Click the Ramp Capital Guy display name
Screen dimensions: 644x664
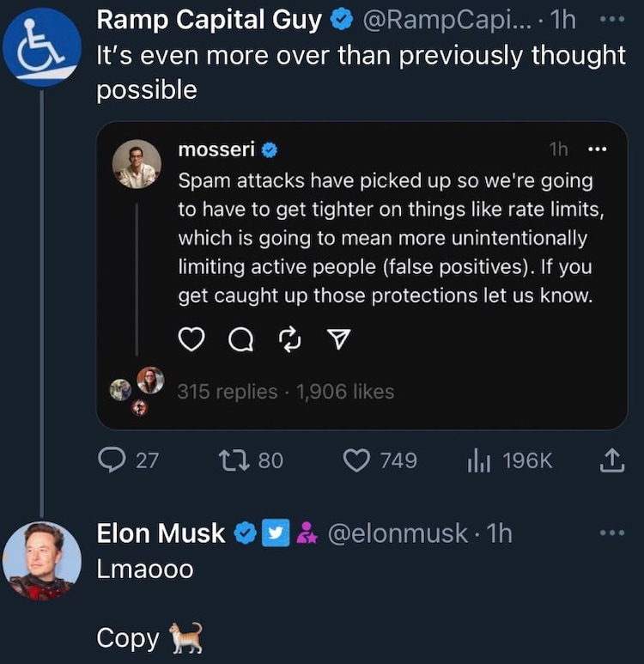click(210, 19)
